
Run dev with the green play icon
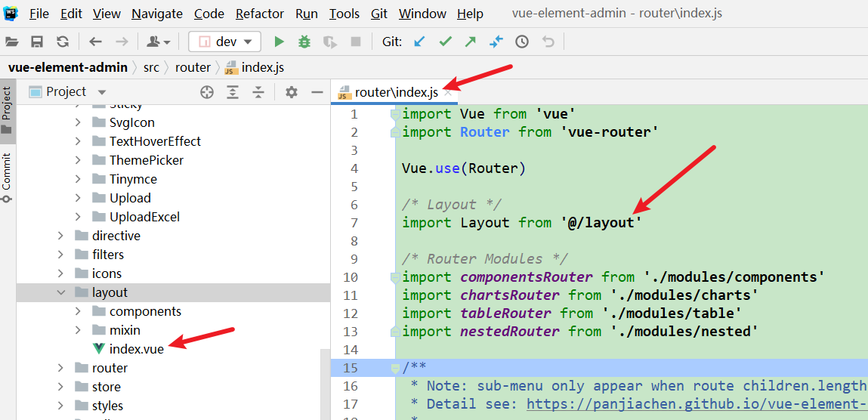click(x=280, y=42)
